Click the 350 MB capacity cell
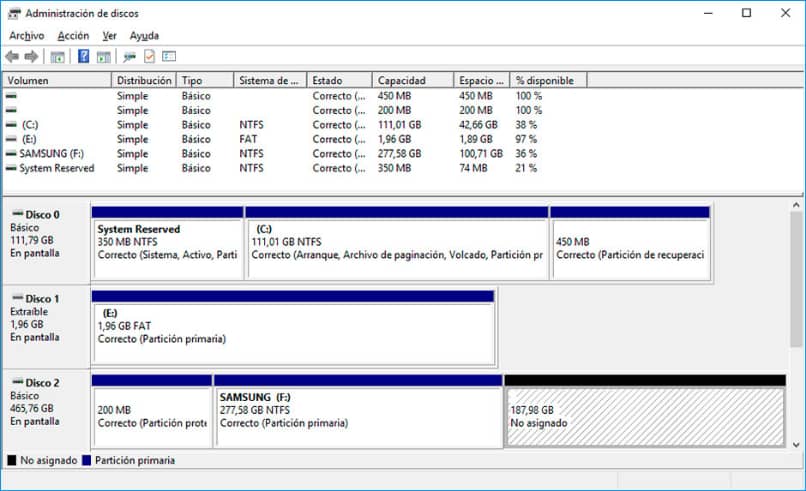The image size is (806, 491). coord(394,168)
